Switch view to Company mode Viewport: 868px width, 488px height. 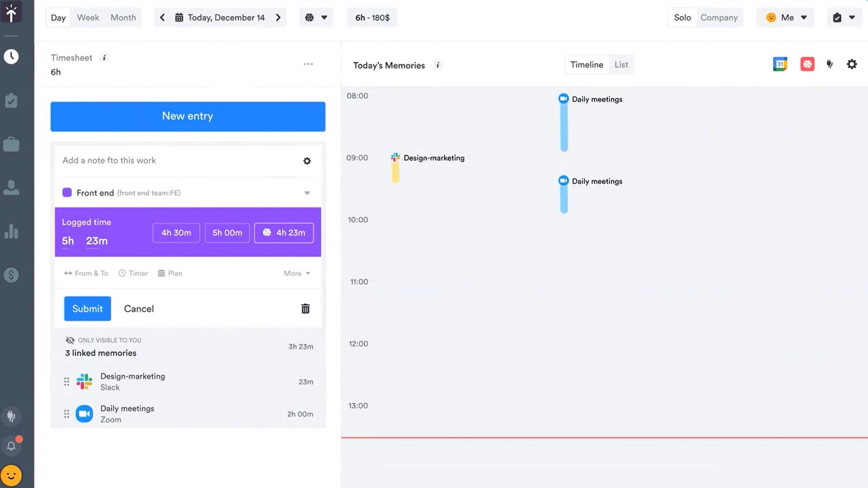click(x=719, y=17)
